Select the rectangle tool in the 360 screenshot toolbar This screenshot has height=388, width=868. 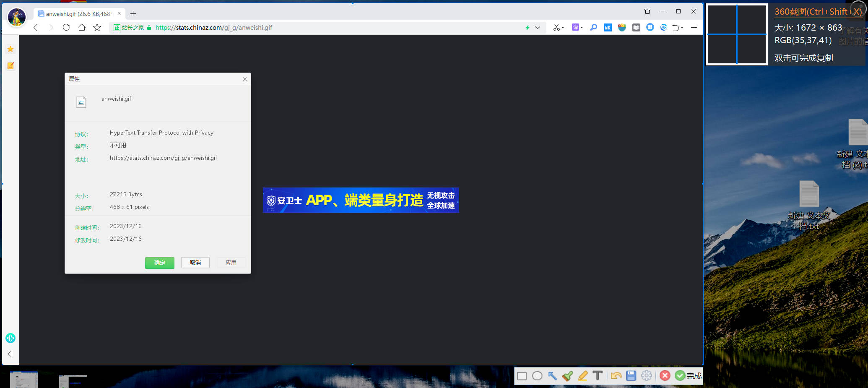coord(522,376)
